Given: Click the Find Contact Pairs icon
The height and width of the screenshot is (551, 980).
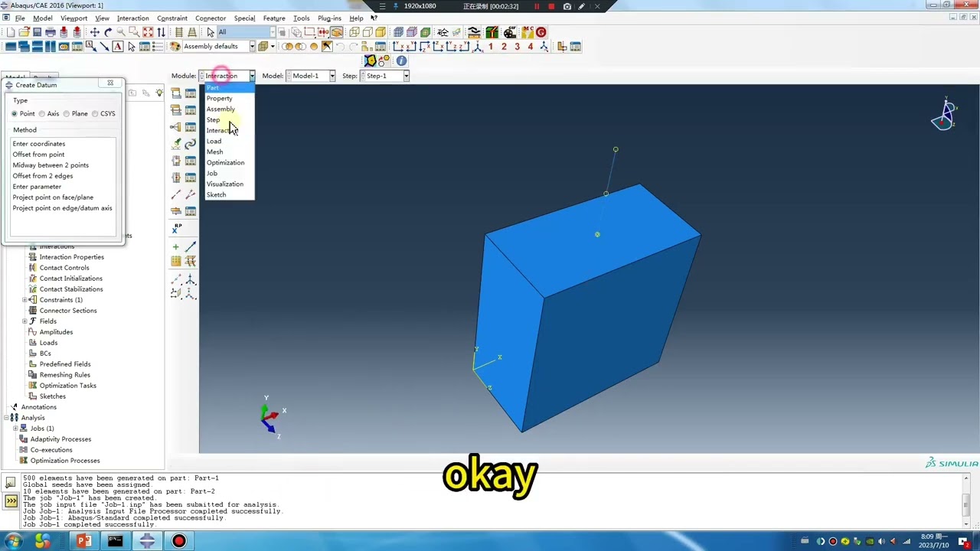Looking at the screenshot, I should point(176,144).
